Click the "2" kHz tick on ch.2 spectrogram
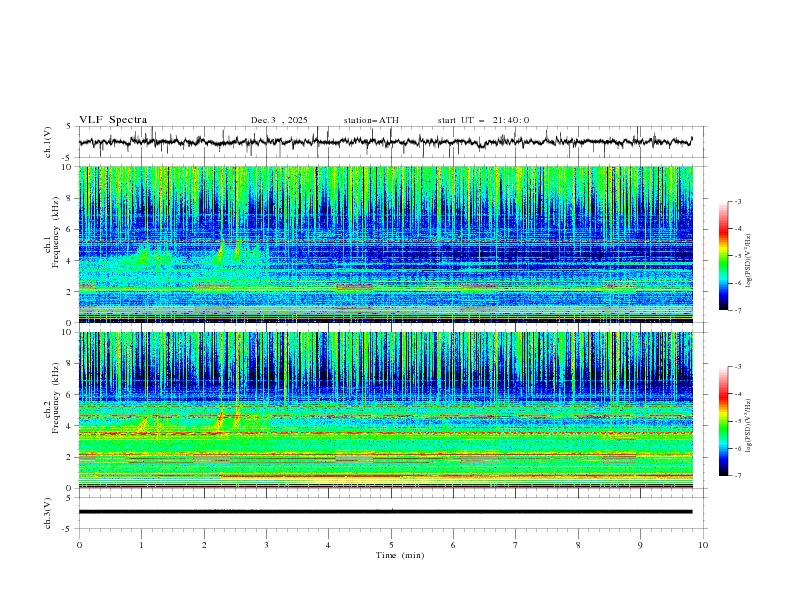The width and height of the screenshot is (792, 612). pos(70,457)
